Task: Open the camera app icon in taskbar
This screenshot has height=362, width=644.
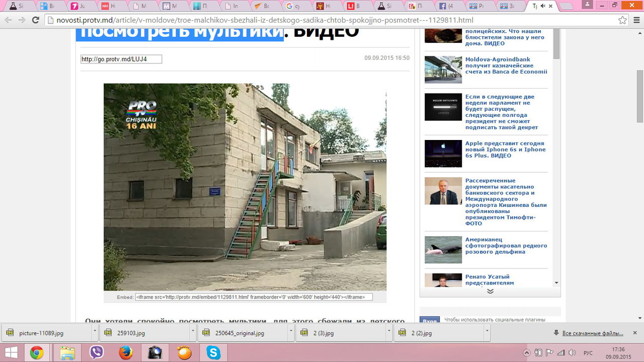Action: [155, 352]
